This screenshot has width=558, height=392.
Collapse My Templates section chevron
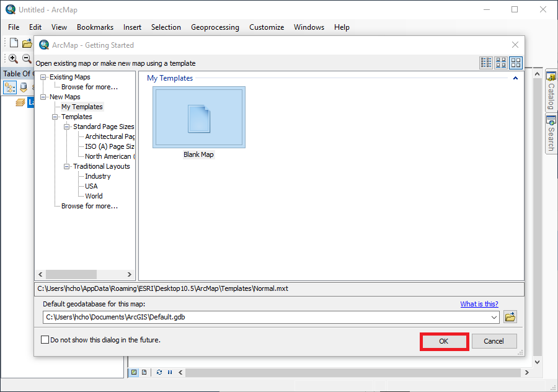point(515,78)
